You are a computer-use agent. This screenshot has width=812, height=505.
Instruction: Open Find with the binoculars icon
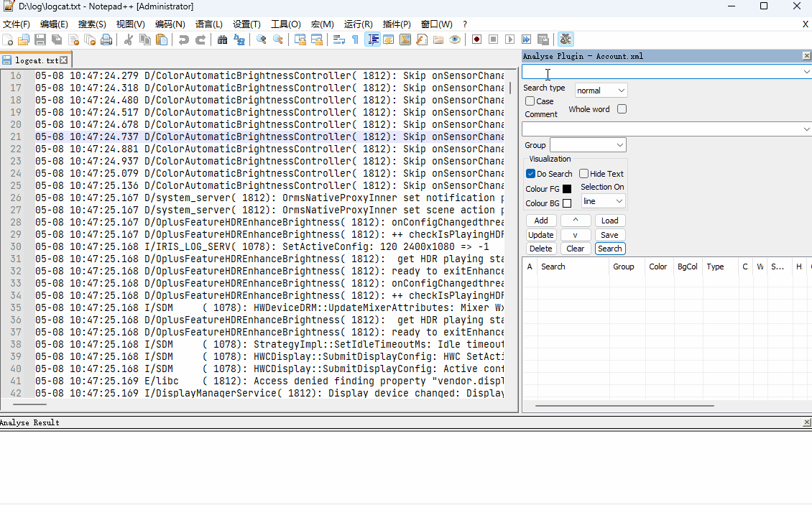(222, 40)
